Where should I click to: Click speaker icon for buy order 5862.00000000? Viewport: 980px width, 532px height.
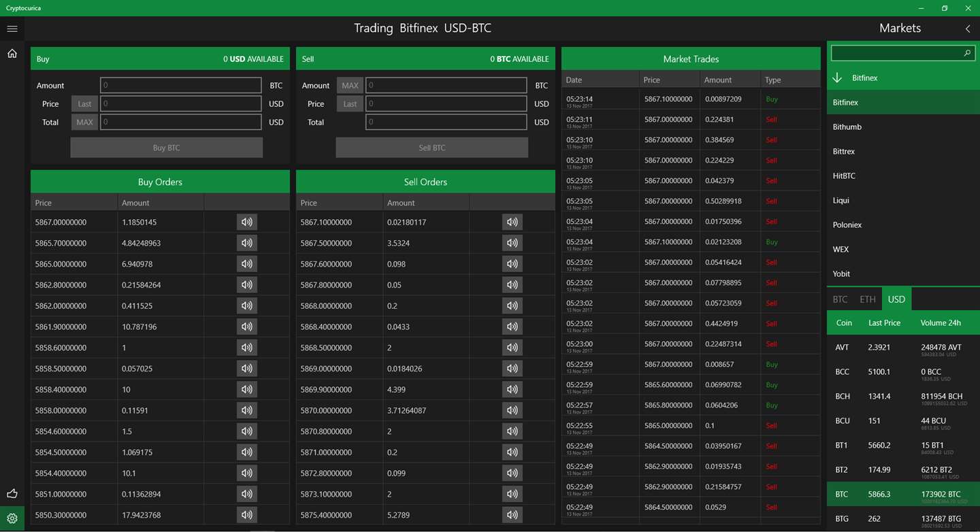point(247,305)
